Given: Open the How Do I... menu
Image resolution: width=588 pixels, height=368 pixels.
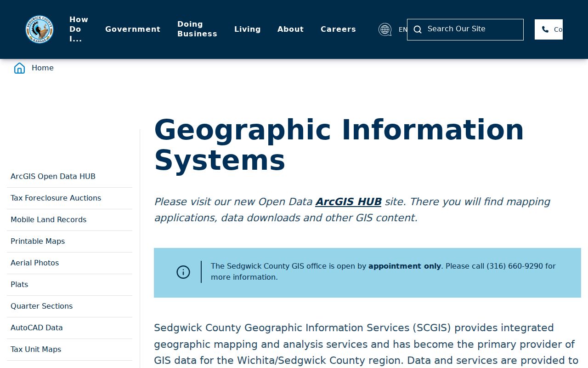Looking at the screenshot, I should (x=79, y=29).
